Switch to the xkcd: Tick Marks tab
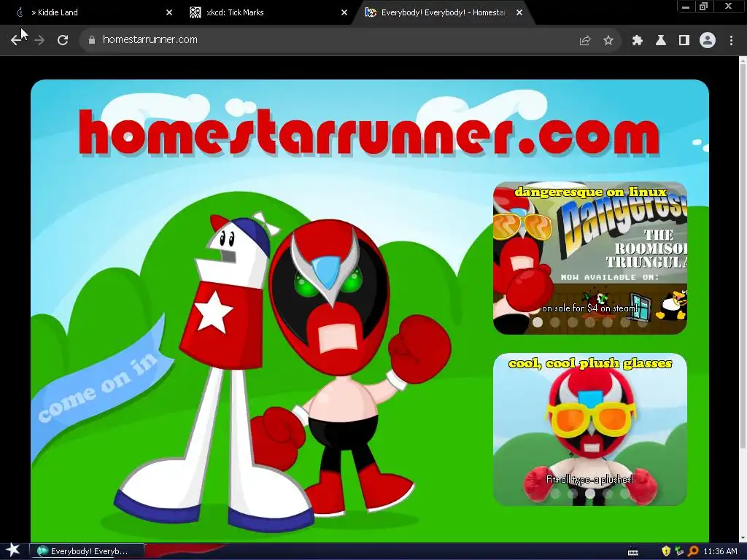The image size is (747, 560). click(x=269, y=12)
